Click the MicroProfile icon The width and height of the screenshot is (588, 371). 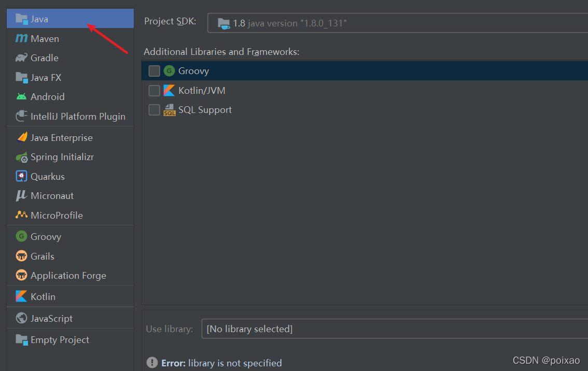[x=21, y=215]
